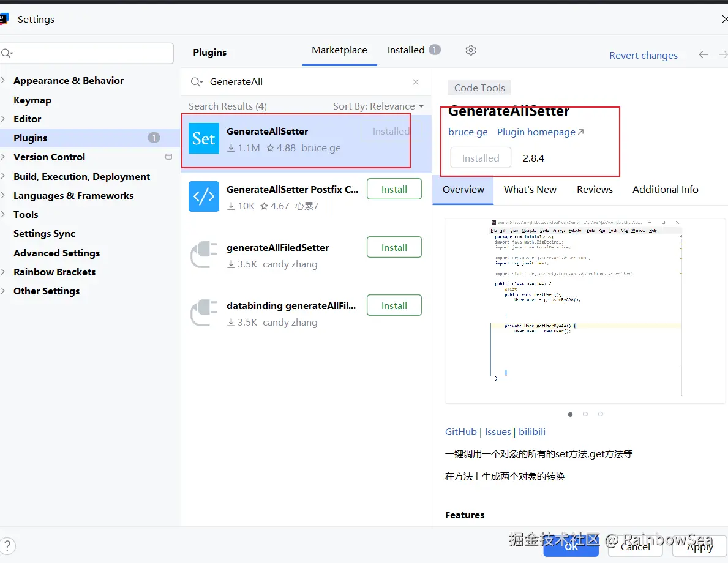Click the Version Control project-level settings icon
728x563 pixels.
point(168,157)
